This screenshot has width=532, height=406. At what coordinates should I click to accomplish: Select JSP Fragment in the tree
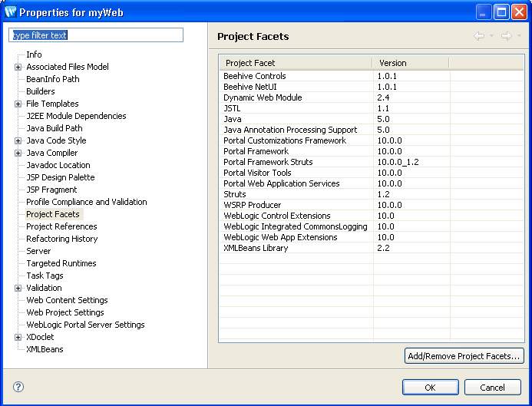click(51, 190)
